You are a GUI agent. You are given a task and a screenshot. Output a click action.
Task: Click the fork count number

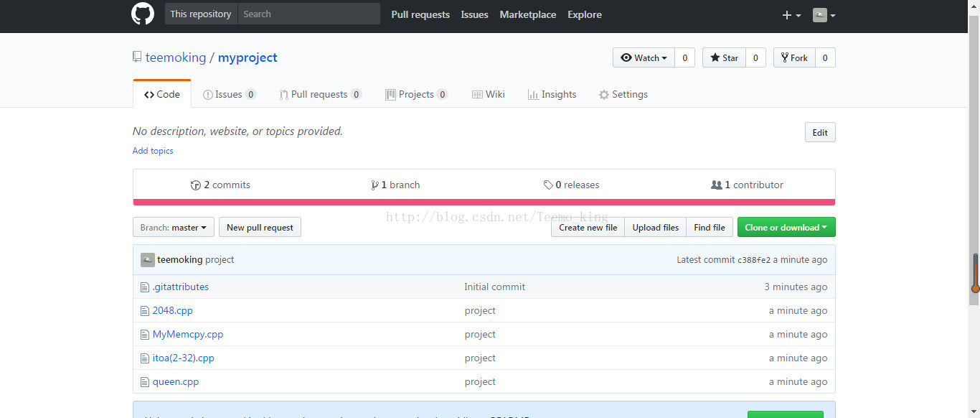[825, 57]
